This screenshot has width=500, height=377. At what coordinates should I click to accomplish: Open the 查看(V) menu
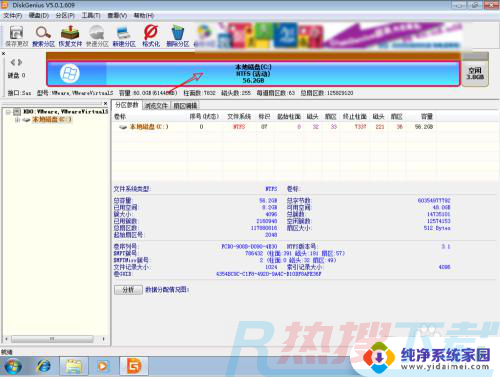(x=117, y=16)
